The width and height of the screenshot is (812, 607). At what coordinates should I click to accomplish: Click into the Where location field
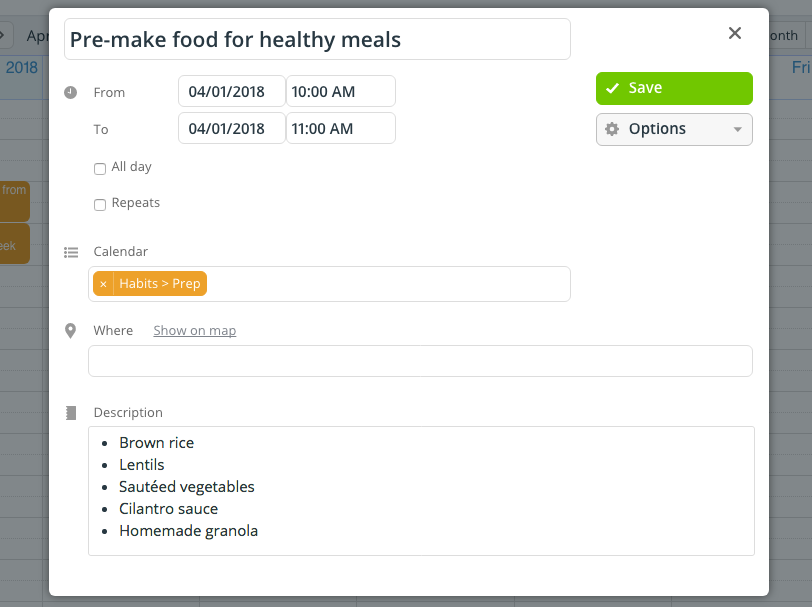click(420, 361)
